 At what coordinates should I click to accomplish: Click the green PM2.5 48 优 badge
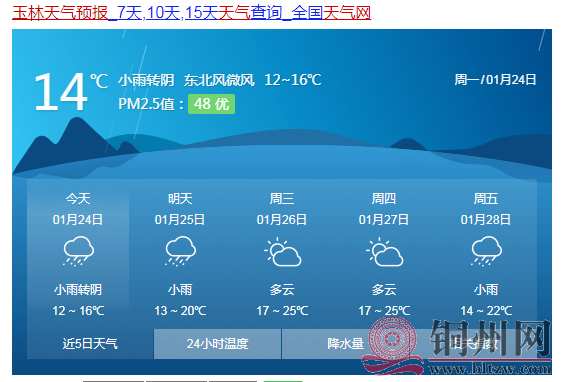point(212,104)
